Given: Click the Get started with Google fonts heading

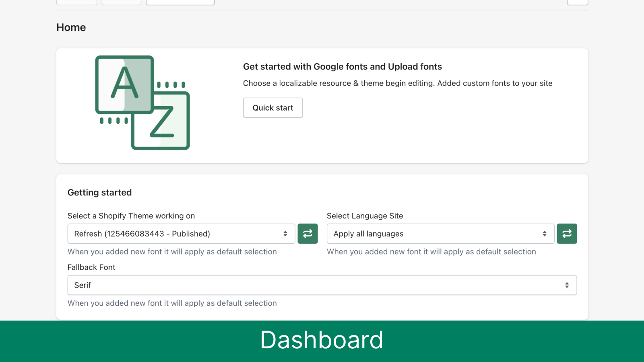Looking at the screenshot, I should point(342,66).
